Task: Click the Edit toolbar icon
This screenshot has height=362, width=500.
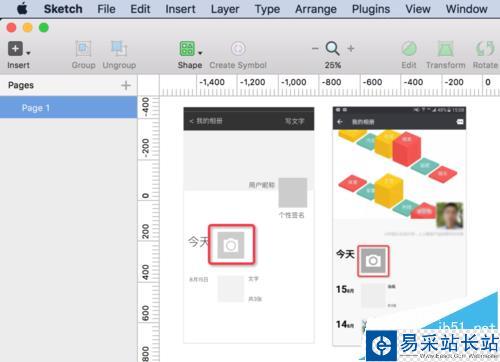Action: (409, 49)
